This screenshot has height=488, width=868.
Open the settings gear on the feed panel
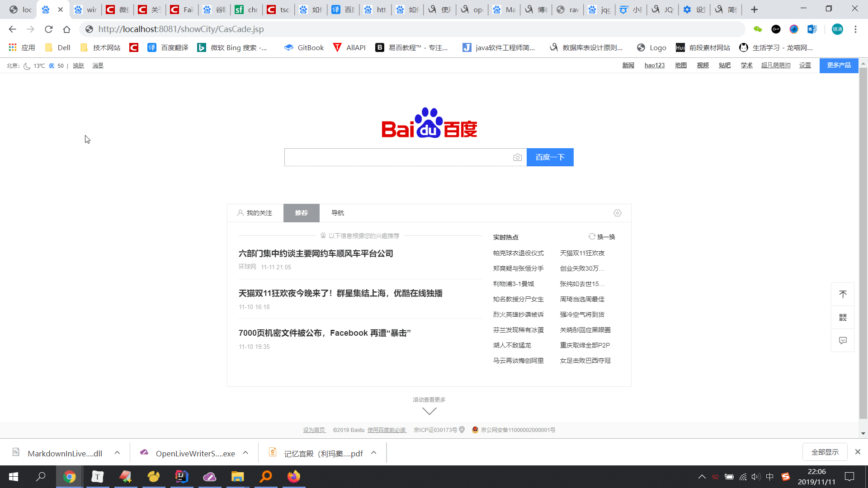(x=617, y=213)
